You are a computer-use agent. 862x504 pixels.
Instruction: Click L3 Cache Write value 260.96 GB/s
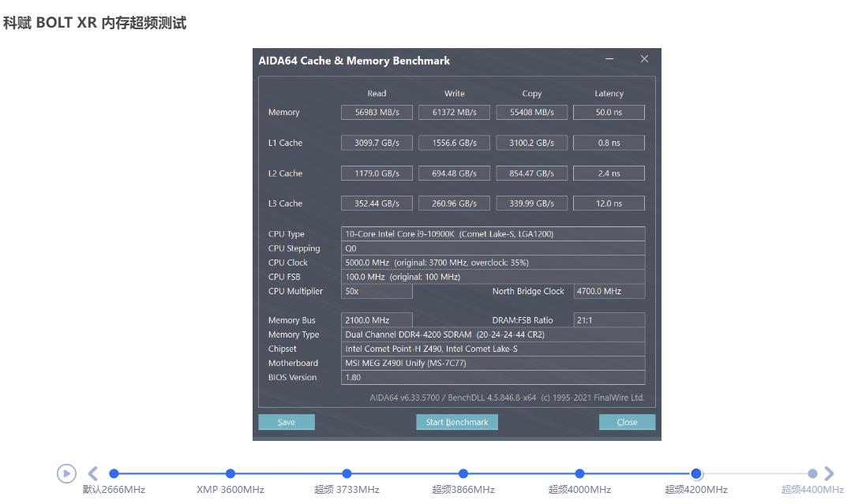point(454,203)
